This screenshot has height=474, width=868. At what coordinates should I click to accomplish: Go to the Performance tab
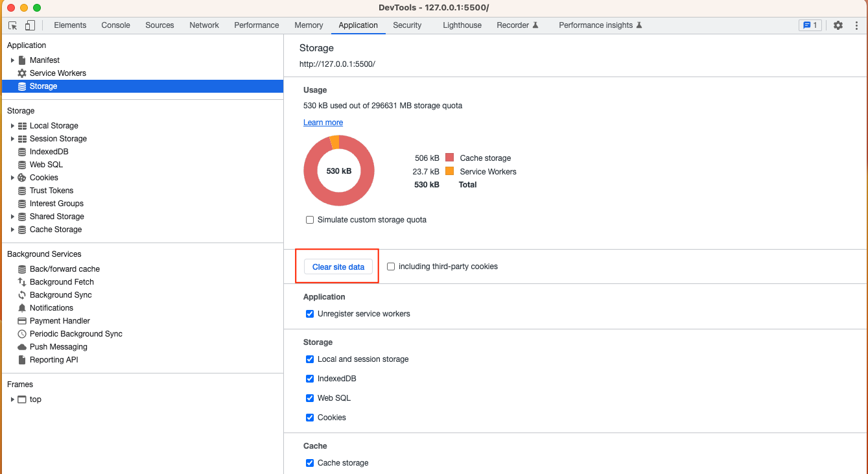(x=257, y=25)
